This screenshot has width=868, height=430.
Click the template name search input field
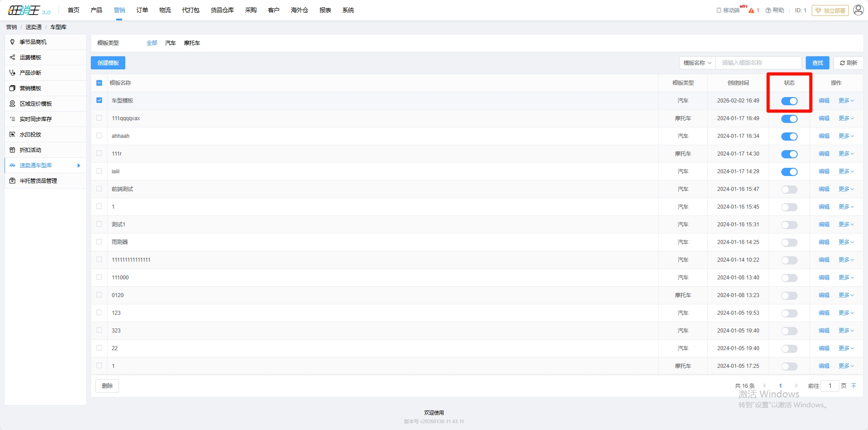point(758,63)
